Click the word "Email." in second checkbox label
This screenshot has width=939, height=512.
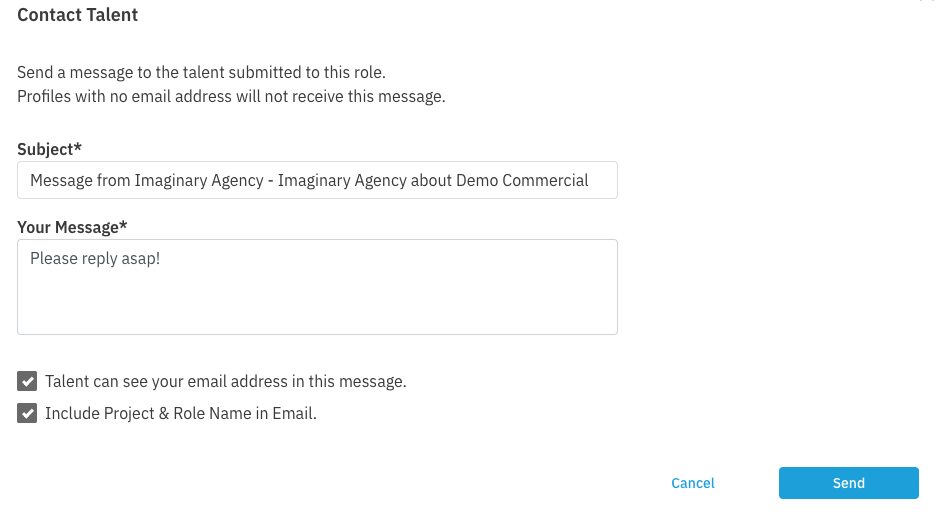click(295, 413)
